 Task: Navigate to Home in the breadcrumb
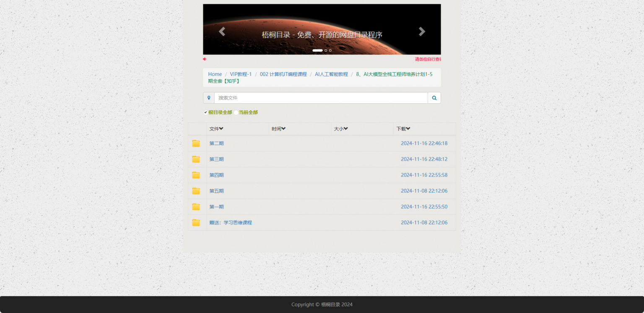click(x=215, y=74)
